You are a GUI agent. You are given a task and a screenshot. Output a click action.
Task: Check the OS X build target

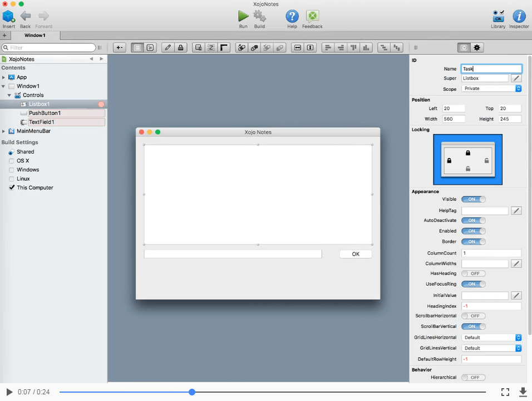(x=12, y=160)
